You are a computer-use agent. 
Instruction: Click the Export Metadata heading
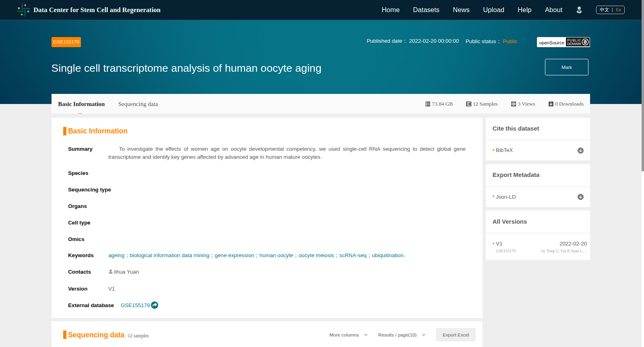click(x=516, y=175)
